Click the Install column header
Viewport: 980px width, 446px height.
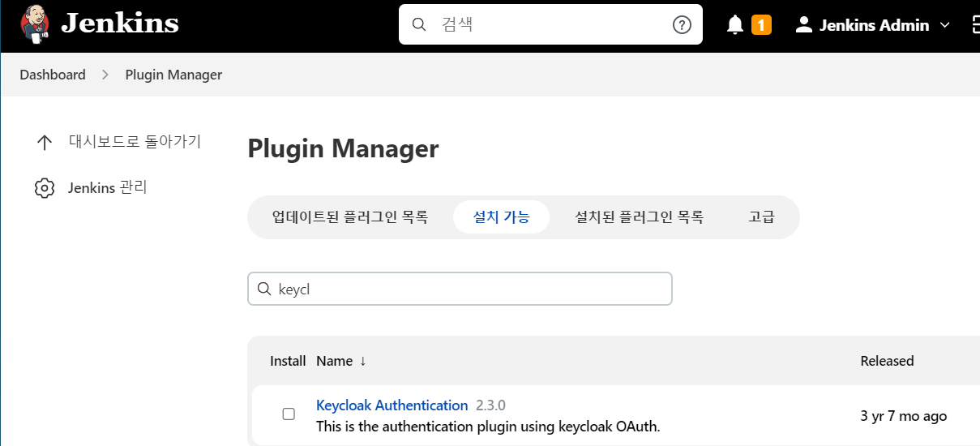(x=288, y=361)
